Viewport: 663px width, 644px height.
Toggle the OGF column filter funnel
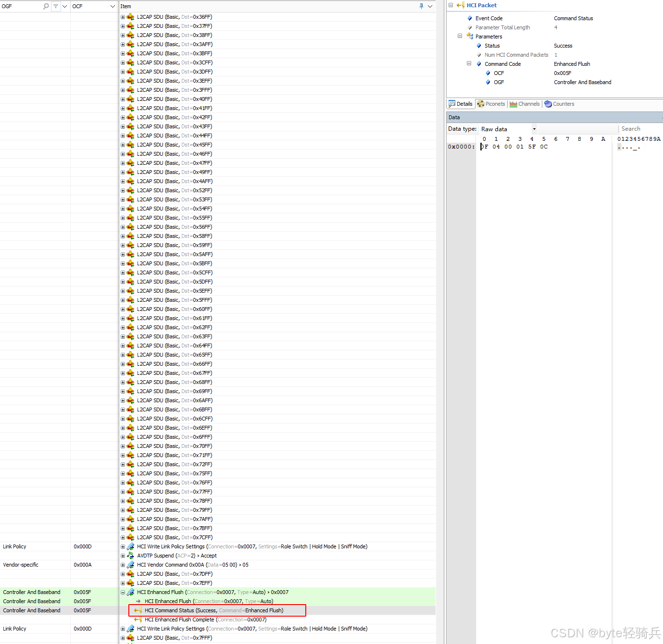[x=56, y=6]
